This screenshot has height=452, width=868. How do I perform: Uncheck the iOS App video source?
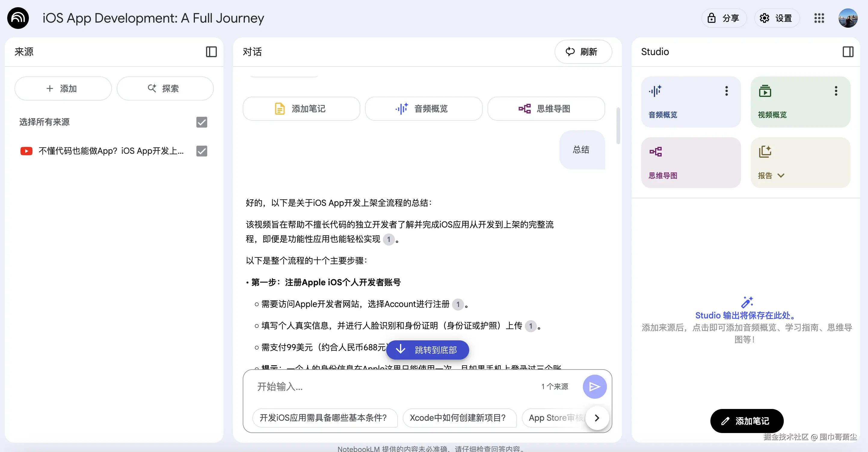[x=201, y=151]
